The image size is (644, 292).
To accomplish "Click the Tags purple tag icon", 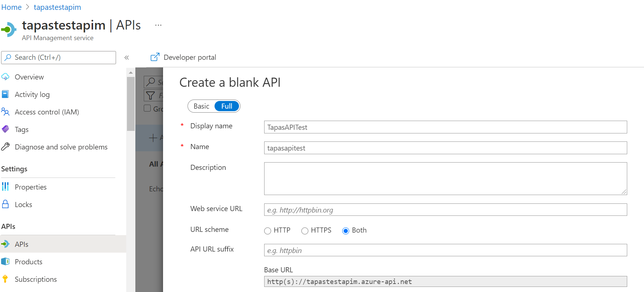I will (5, 129).
